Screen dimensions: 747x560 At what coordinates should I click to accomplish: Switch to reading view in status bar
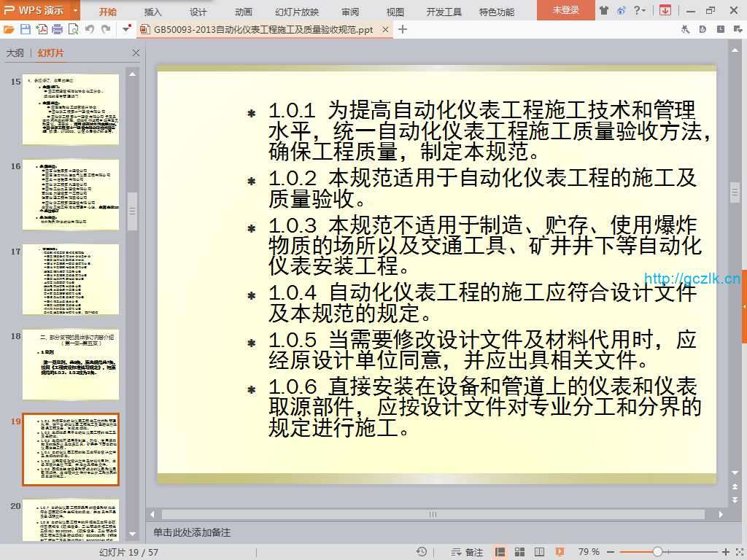(x=539, y=552)
